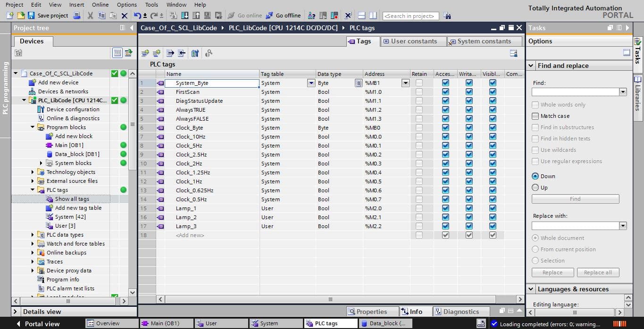Click the Go offline toolbar icon
Viewport: 644px width, 329px height.
[269, 16]
